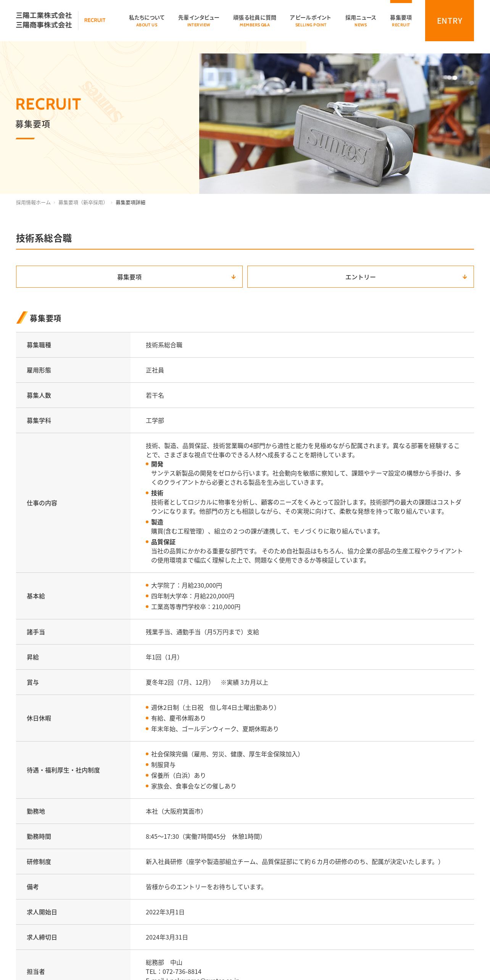490x980 pixels.
Task: Click the down arrow in エントリー anchor button
Action: (465, 277)
